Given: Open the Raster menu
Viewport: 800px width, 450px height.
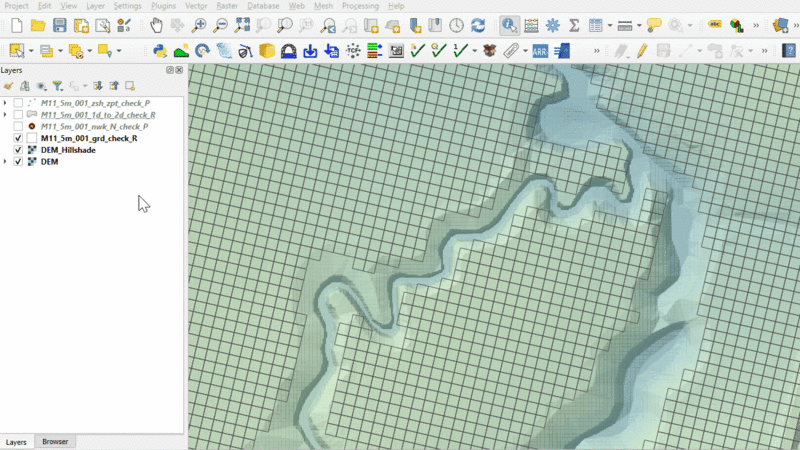Looking at the screenshot, I should point(227,6).
